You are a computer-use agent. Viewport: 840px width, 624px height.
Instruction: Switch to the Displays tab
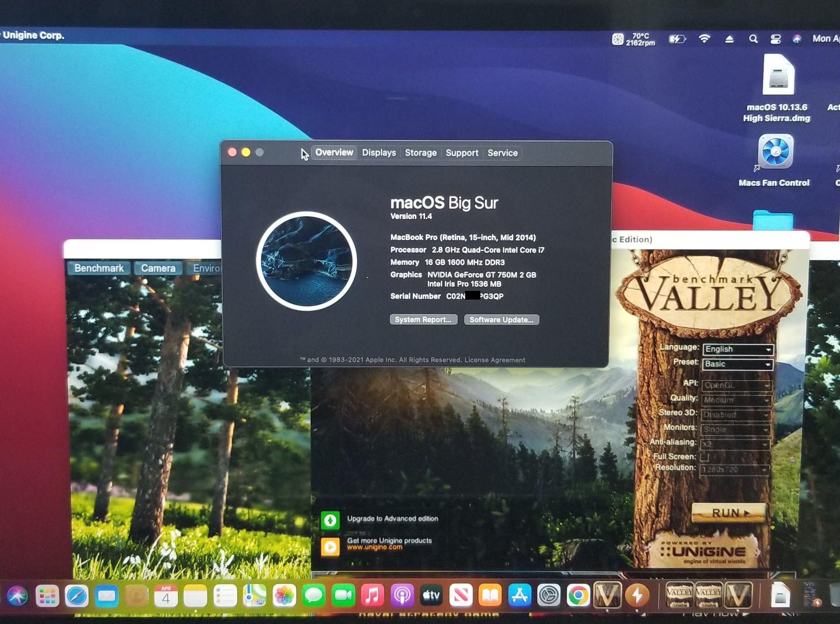pos(378,153)
